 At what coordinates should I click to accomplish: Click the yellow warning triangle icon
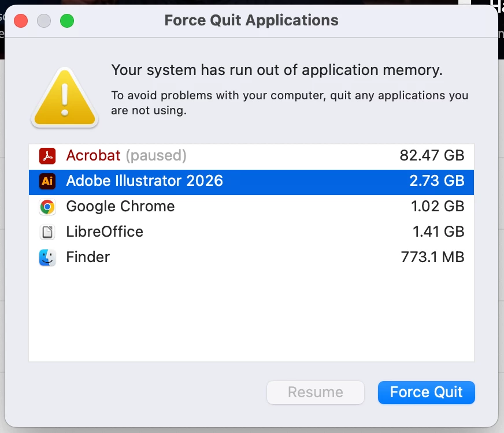(65, 98)
